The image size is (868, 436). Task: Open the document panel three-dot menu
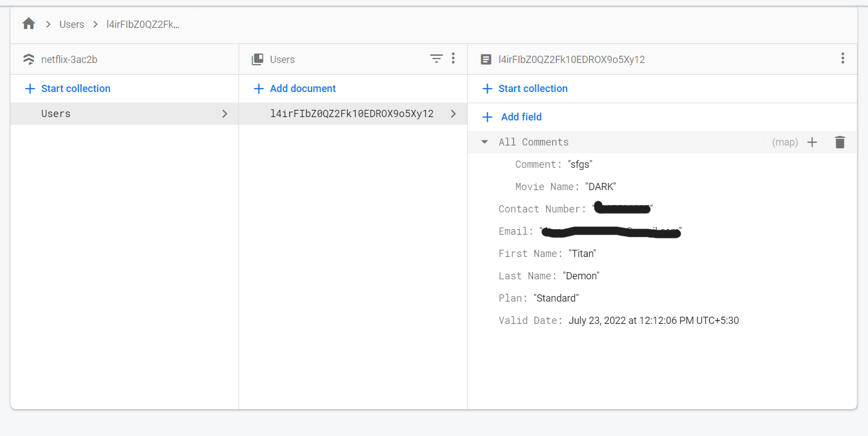842,58
